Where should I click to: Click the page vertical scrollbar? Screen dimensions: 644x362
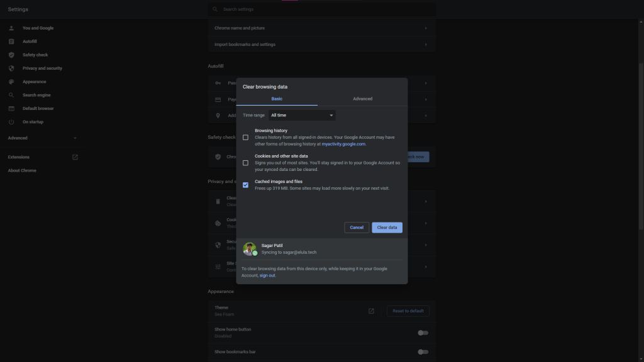tap(641, 147)
